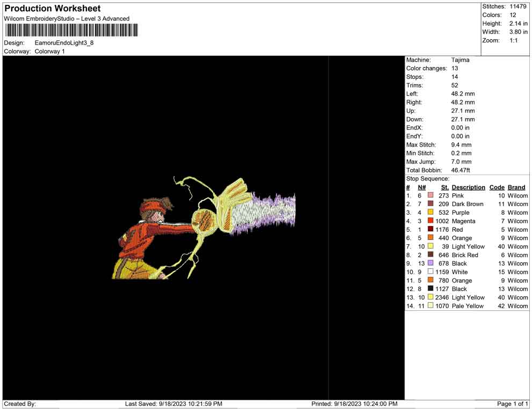Click the Pale Yellow color swatch

tap(430, 305)
